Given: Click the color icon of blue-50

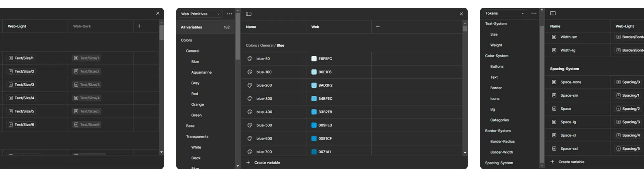Looking at the screenshot, I should [x=250, y=59].
